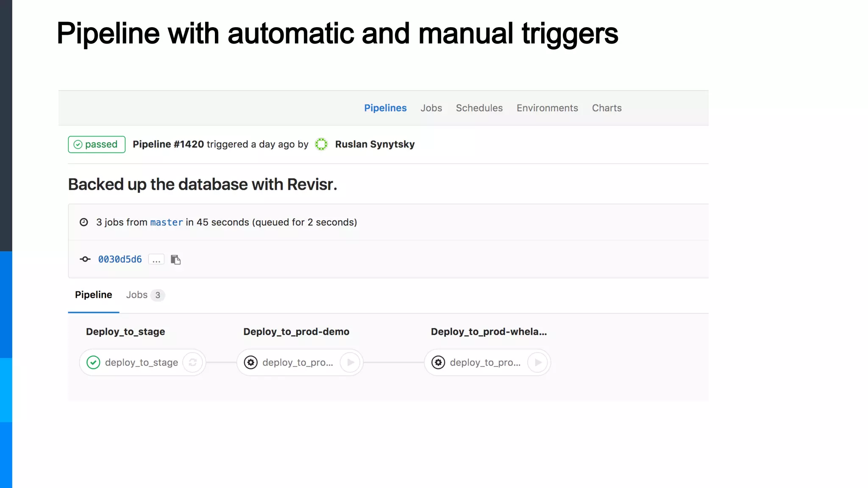Image resolution: width=868 pixels, height=488 pixels.
Task: Switch to the Schedules tab
Action: (x=479, y=108)
